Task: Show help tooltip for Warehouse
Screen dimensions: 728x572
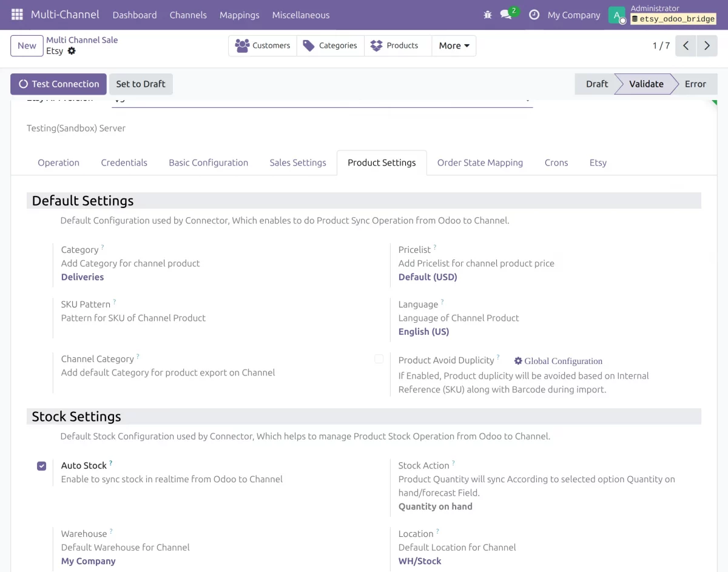Action: 111,531
